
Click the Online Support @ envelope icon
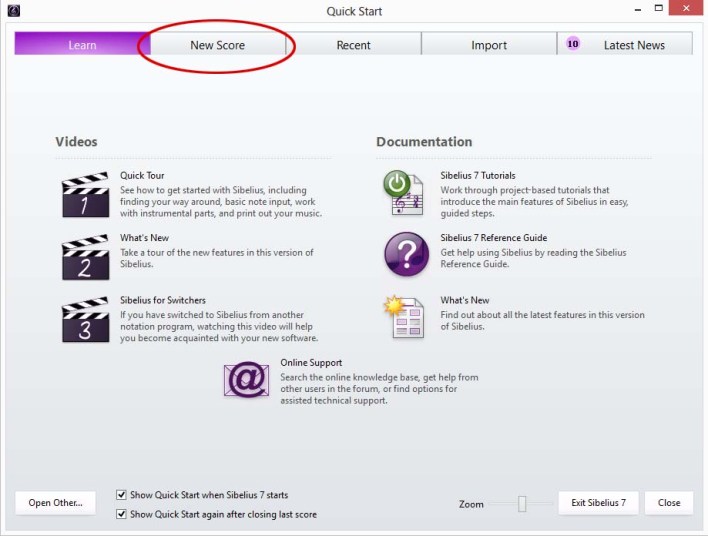tap(247, 379)
